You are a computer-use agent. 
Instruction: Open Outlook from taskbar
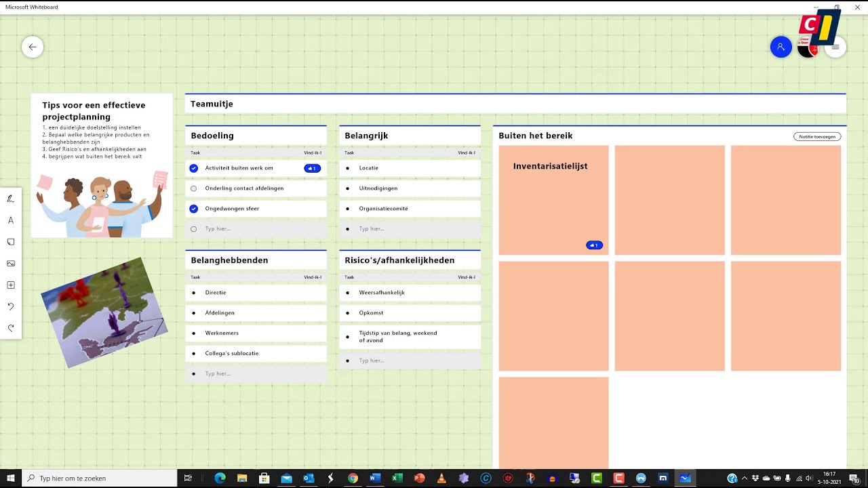tap(309, 478)
